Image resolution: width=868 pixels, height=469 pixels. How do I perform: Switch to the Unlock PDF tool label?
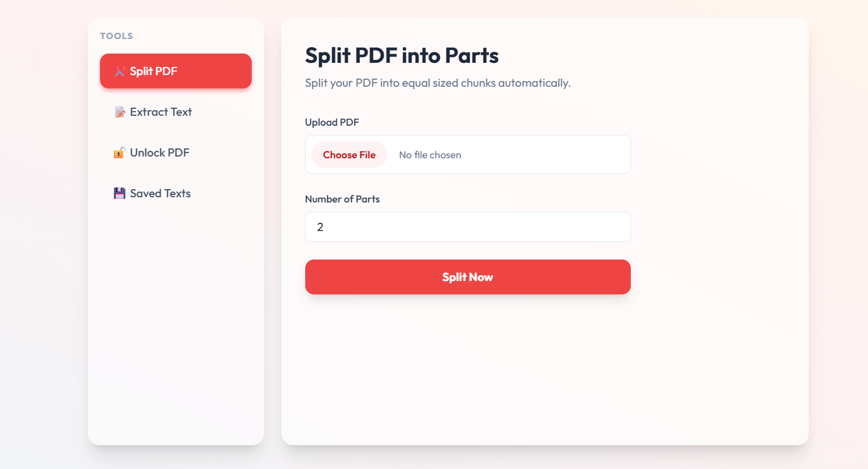(x=160, y=153)
